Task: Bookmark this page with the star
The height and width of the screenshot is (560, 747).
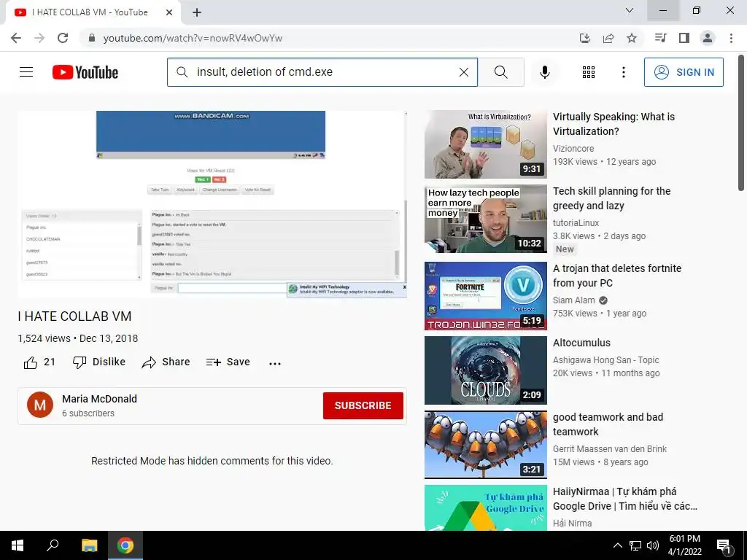Action: 632,38
